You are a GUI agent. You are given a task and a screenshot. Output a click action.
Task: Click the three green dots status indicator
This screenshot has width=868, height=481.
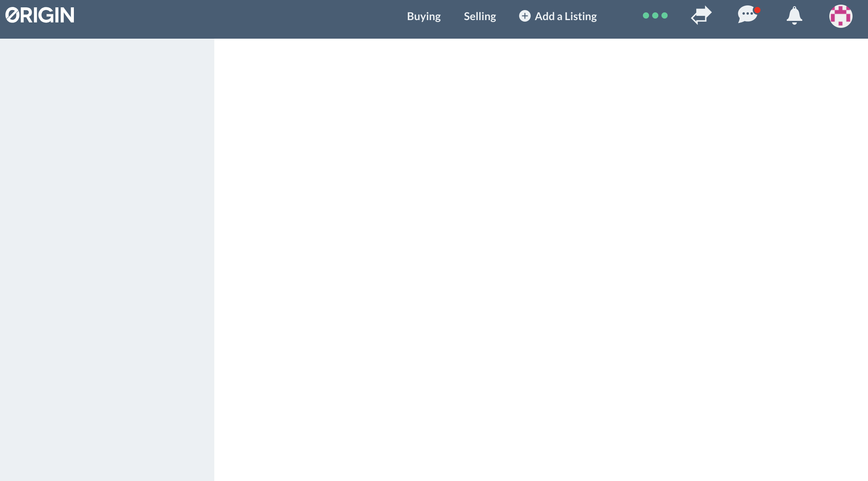click(x=656, y=16)
